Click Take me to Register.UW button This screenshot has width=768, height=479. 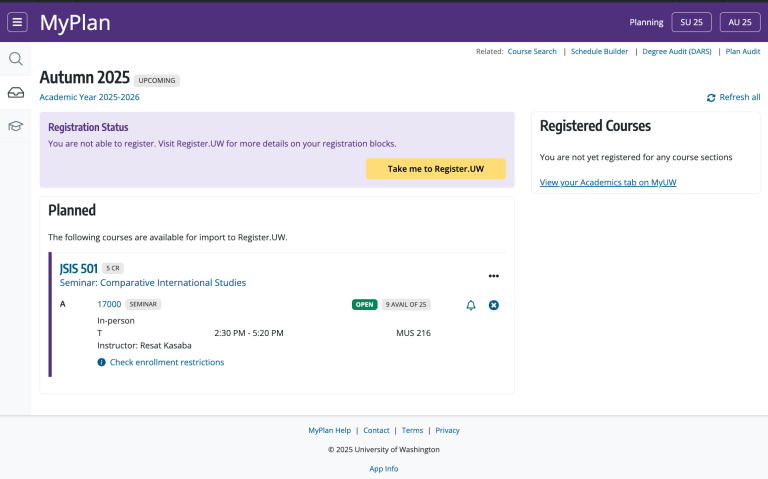click(435, 168)
